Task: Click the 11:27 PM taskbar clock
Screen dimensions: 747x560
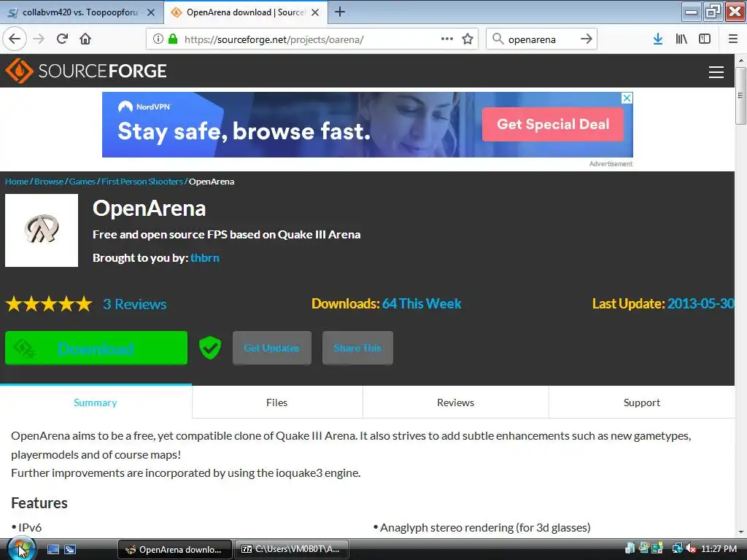Action: point(719,548)
